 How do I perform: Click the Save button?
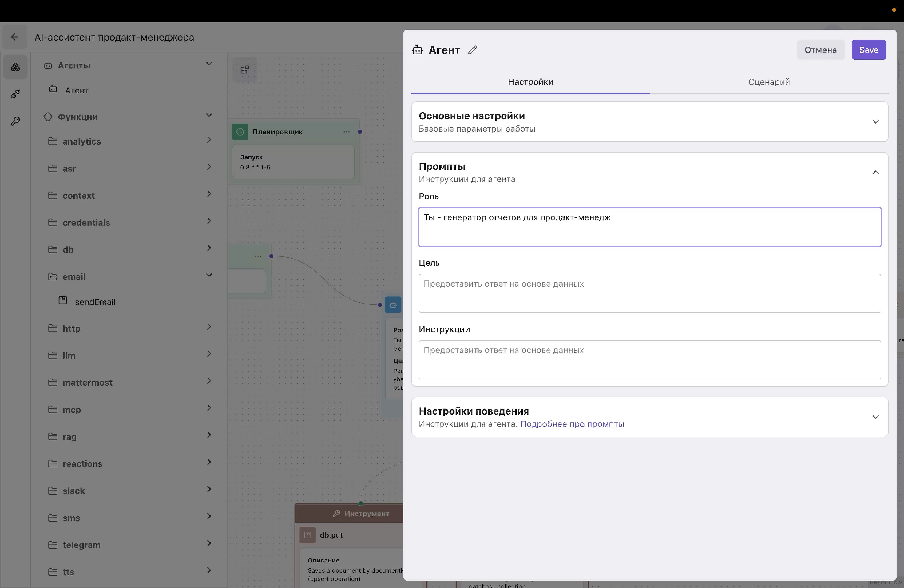(869, 50)
